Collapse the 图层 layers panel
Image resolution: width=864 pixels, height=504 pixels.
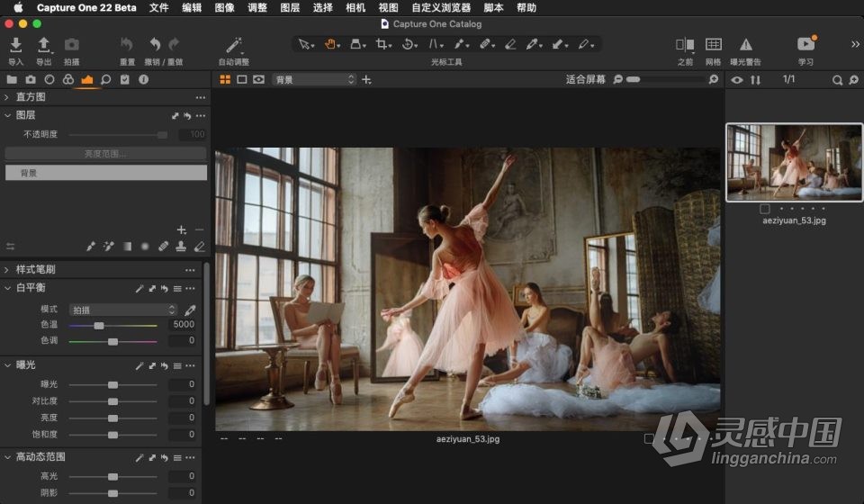(x=8, y=115)
